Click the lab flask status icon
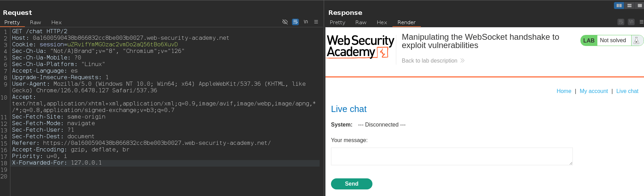 [636, 40]
